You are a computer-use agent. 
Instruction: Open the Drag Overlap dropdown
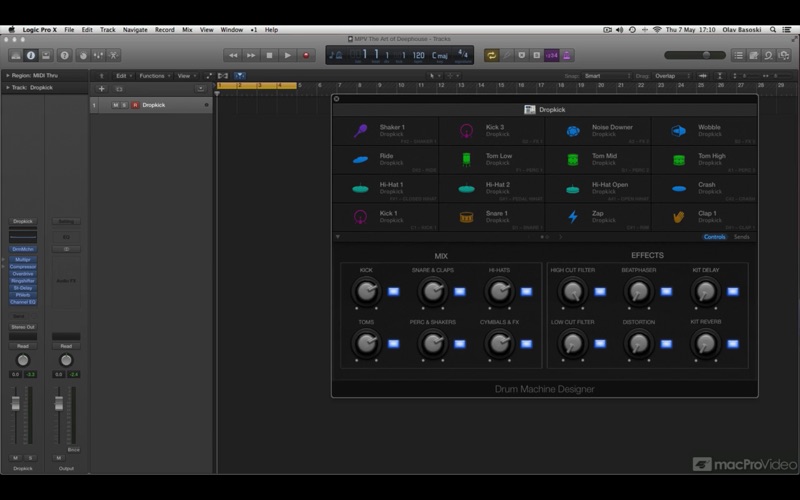(x=672, y=76)
